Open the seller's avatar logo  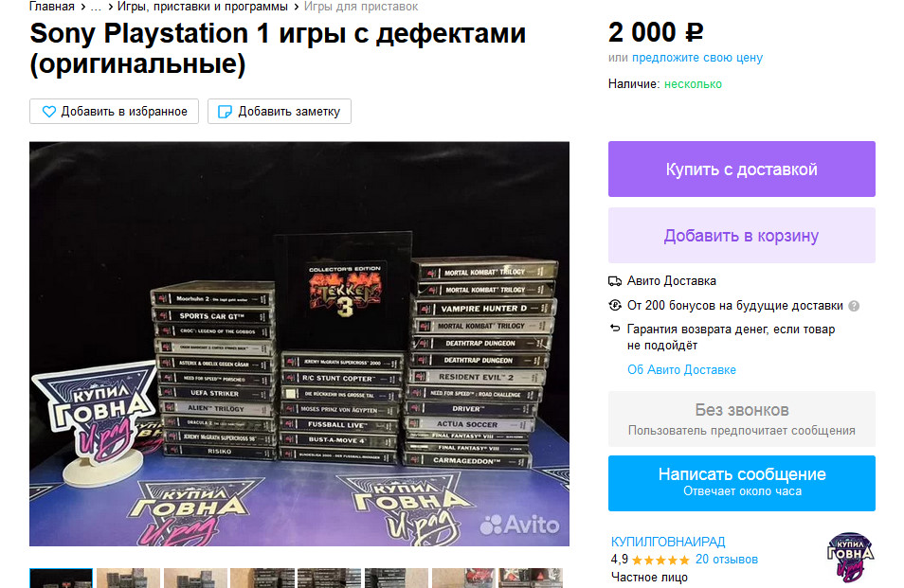point(850,557)
